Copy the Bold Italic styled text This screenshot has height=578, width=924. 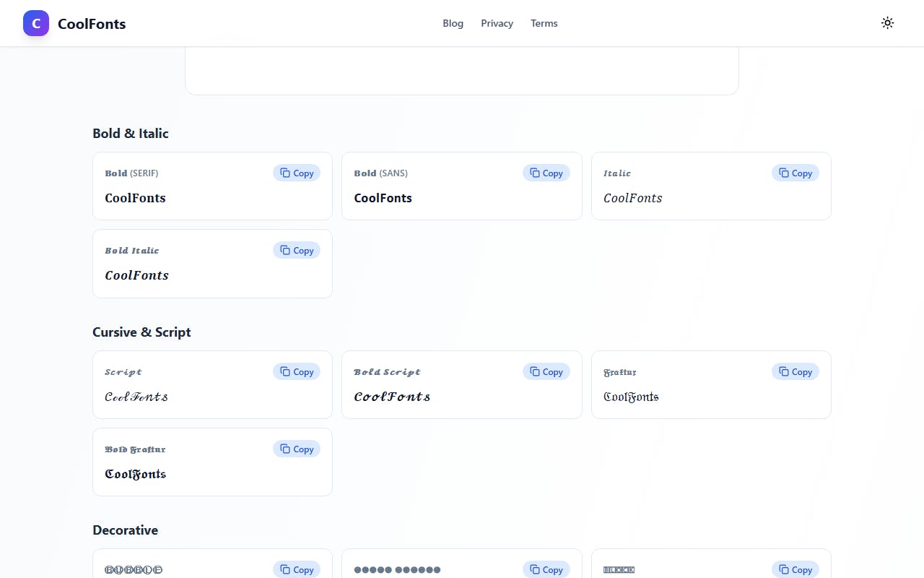click(x=297, y=250)
